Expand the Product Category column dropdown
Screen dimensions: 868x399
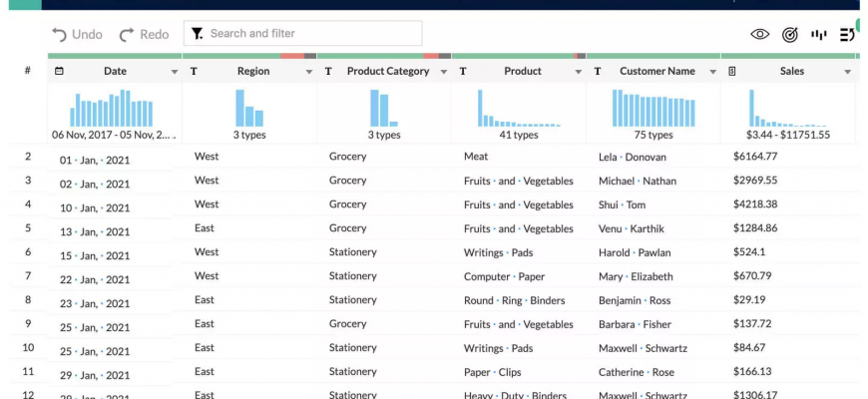[x=443, y=72]
